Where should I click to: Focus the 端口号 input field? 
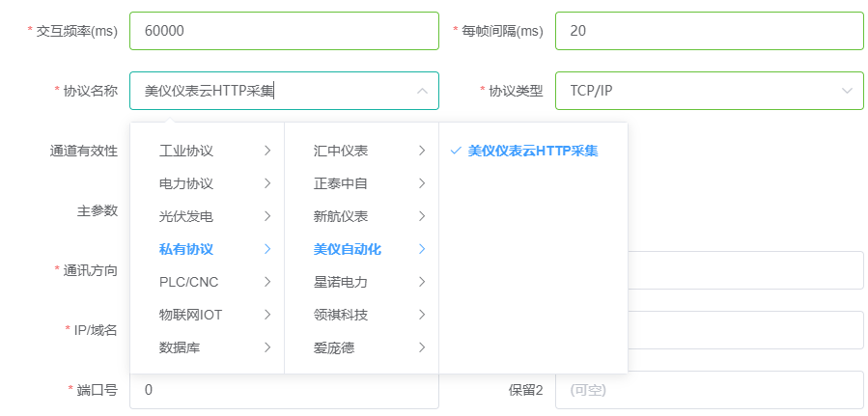click(x=284, y=390)
